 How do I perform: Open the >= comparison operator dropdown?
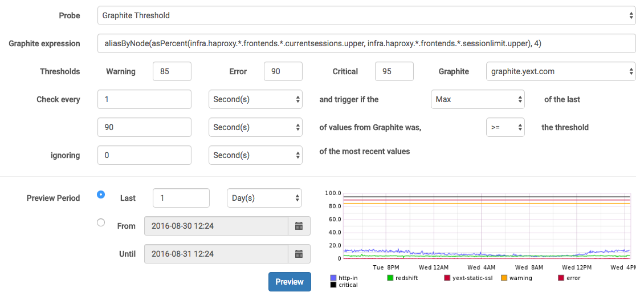pos(505,127)
